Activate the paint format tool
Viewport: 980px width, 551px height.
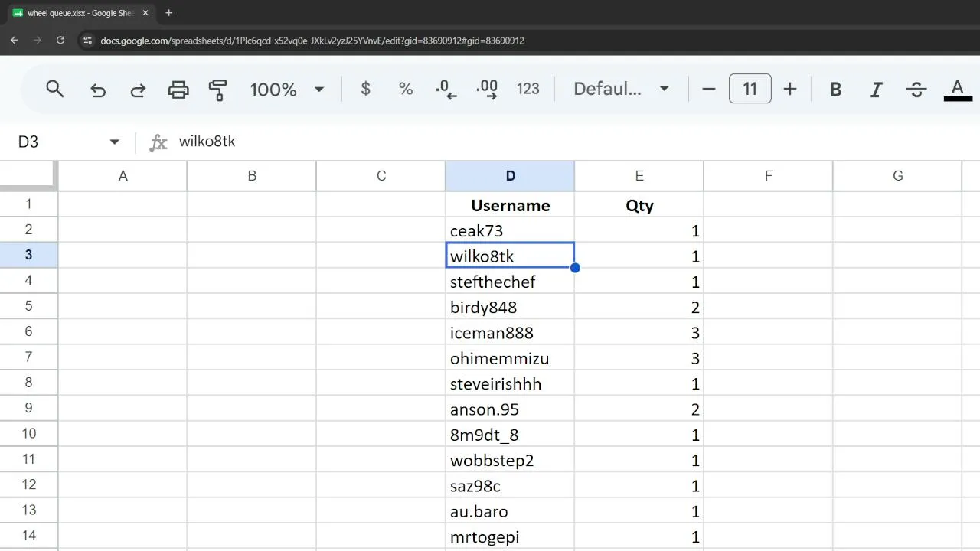click(x=218, y=90)
